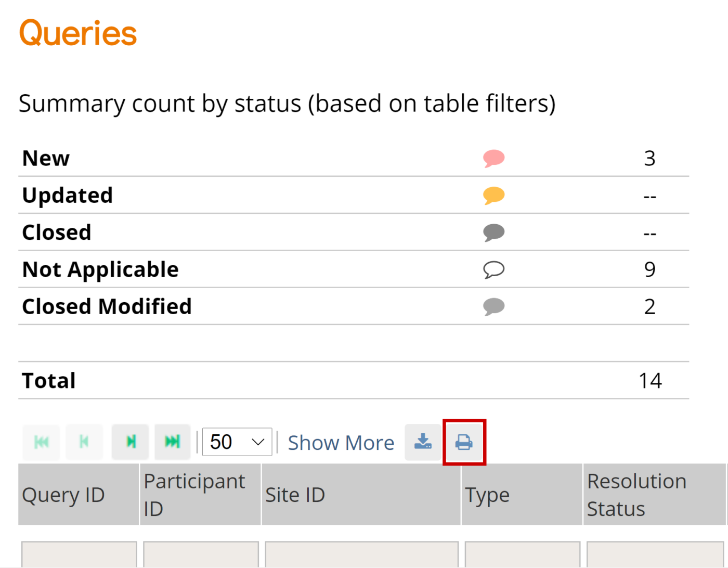Image resolution: width=728 pixels, height=568 pixels.
Task: Go to the previous page using pagination icon
Action: tap(84, 442)
